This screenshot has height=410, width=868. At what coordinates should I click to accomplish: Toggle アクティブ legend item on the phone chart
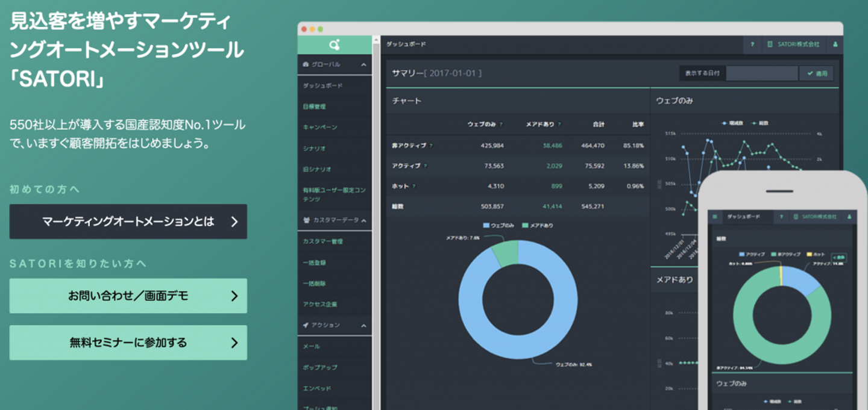(753, 254)
